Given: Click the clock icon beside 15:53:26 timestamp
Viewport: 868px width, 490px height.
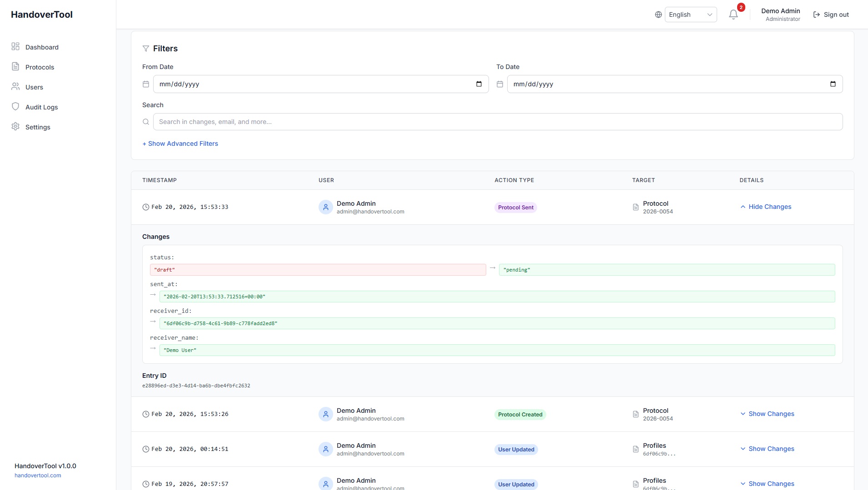Looking at the screenshot, I should [x=146, y=414].
